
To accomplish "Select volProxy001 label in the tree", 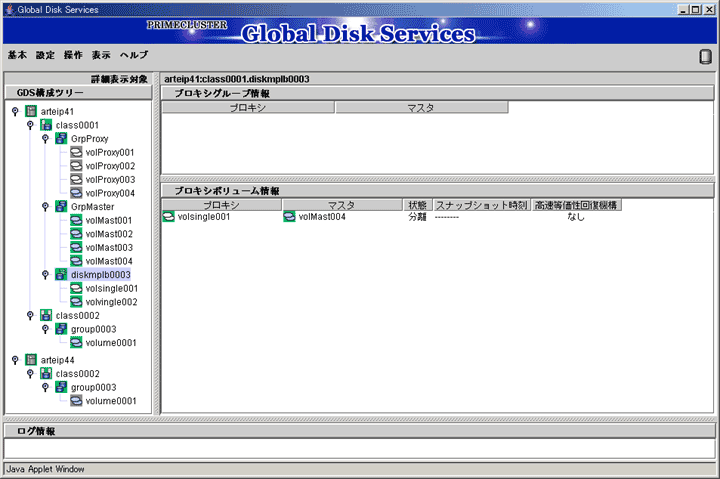I will pyautogui.click(x=110, y=152).
